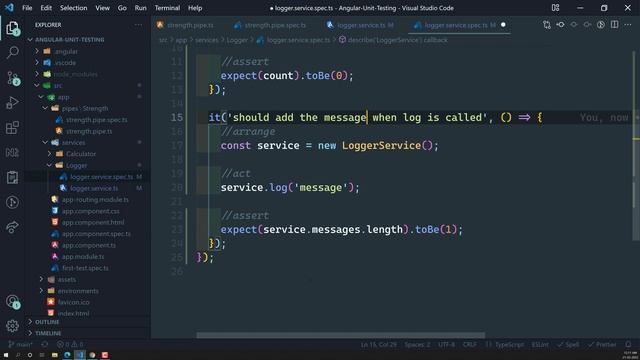Open the Source Control view

(x=13, y=78)
